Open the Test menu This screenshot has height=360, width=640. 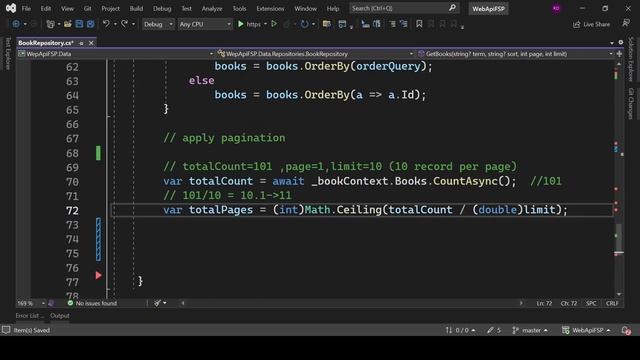(x=186, y=9)
